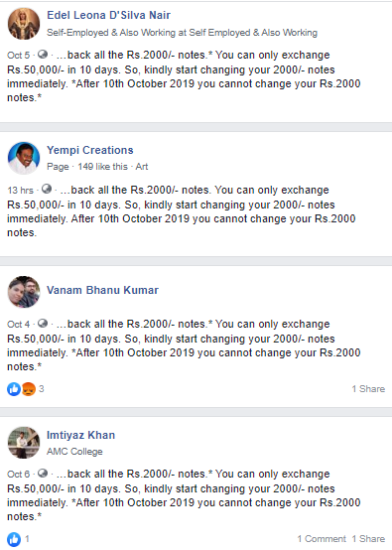
Task: Click the globe privacy icon on Oct 4 post
Action: tap(43, 323)
